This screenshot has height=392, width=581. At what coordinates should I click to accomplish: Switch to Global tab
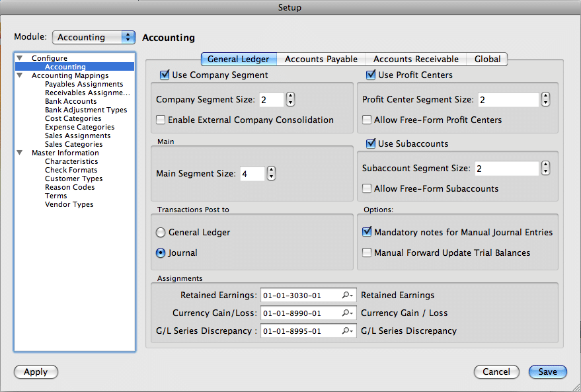(487, 59)
